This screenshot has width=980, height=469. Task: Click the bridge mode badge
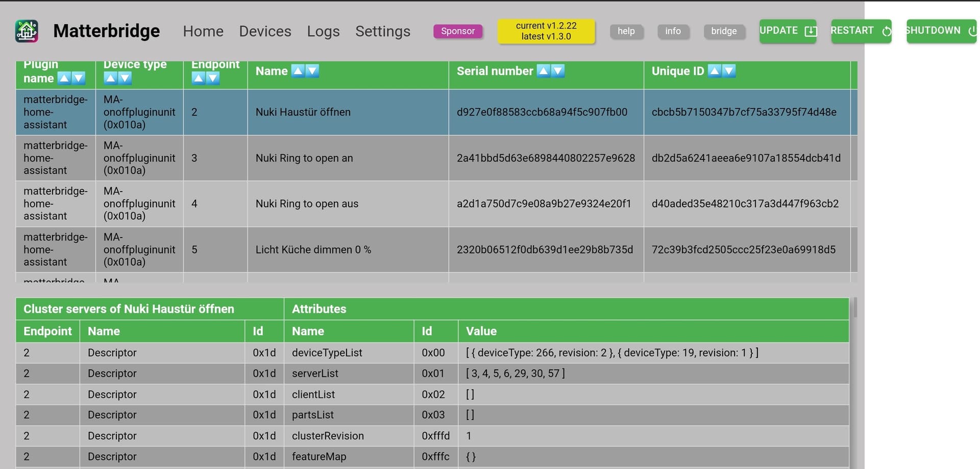[724, 31]
